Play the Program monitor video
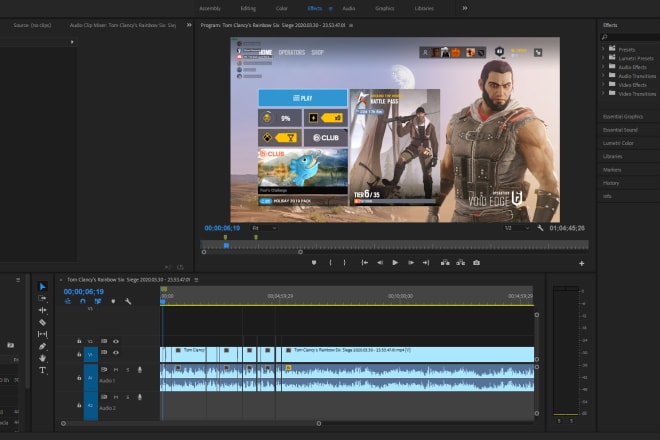This screenshot has width=660, height=440. click(x=395, y=262)
